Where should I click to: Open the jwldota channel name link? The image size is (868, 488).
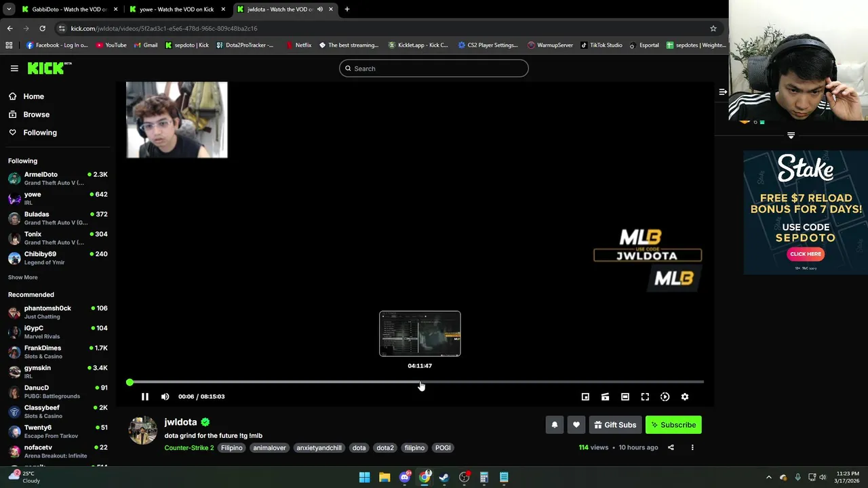tap(180, 422)
